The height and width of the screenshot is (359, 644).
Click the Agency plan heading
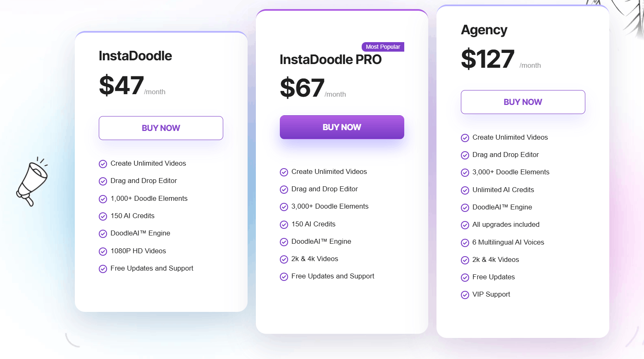(484, 30)
